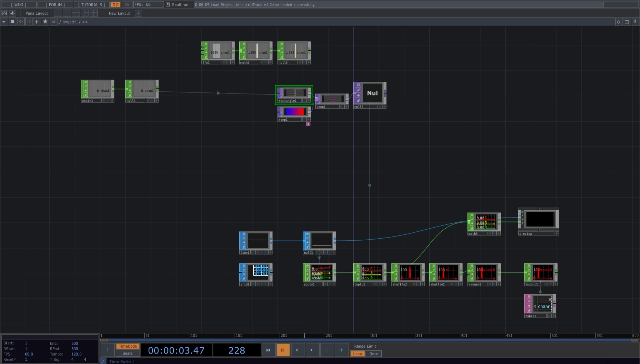This screenshot has height=364, width=640.
Task: Expand the pane with the maximize icon at top right
Action: 627,22
